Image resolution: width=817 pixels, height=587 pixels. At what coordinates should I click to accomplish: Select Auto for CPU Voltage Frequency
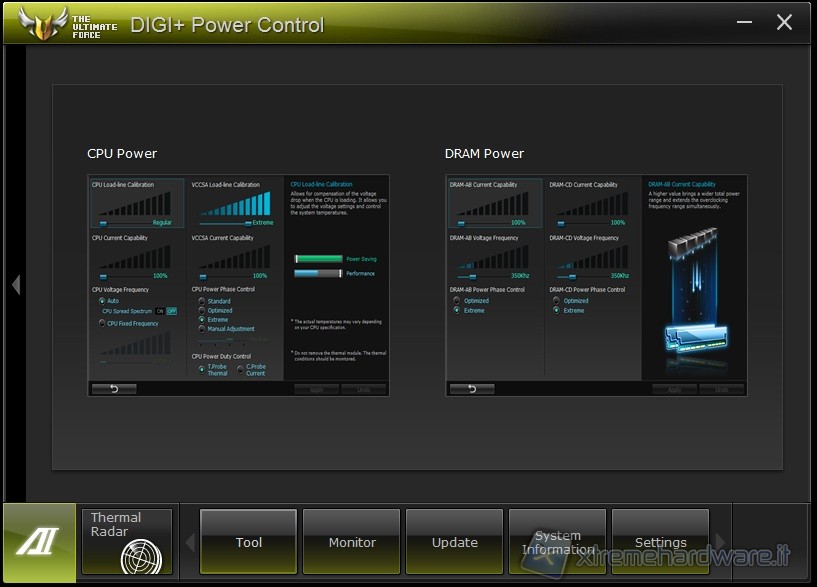102,300
